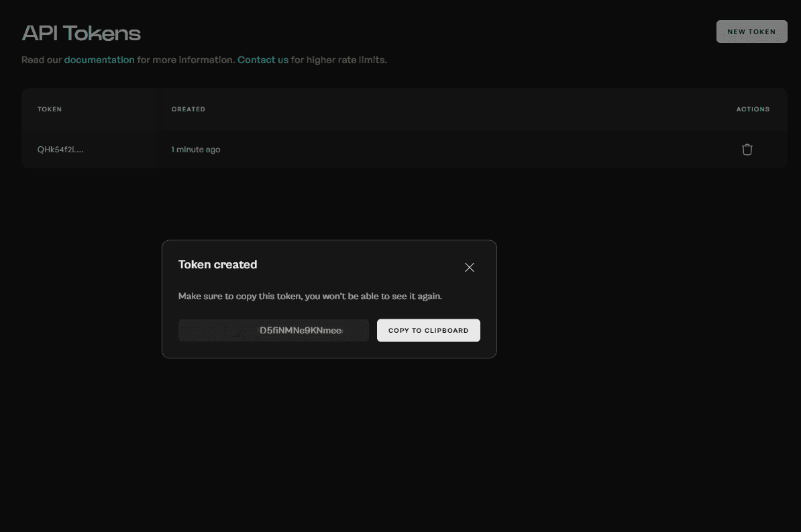Copy the token to clipboard
The height and width of the screenshot is (532, 801).
click(428, 330)
